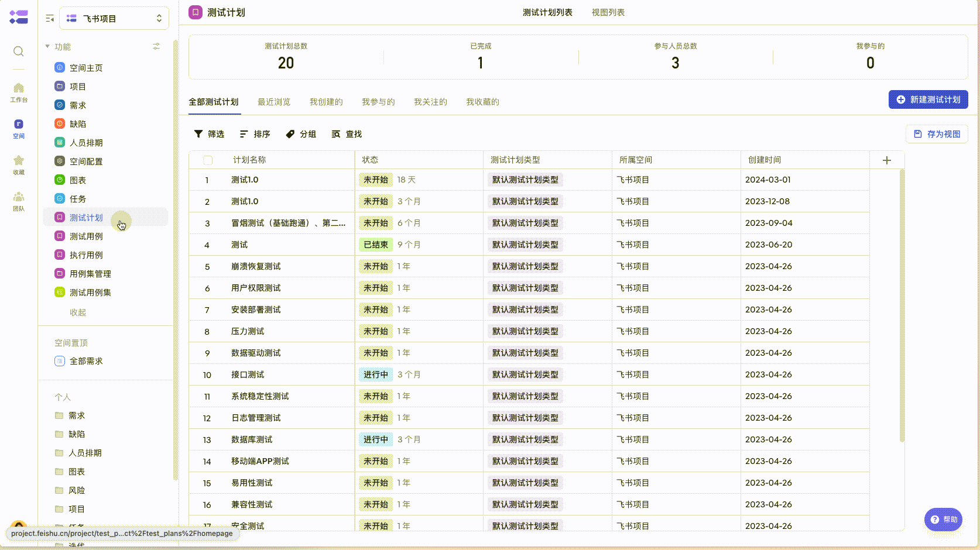This screenshot has width=980, height=550.
Task: Click the 筛选 filter tool
Action: pos(209,134)
